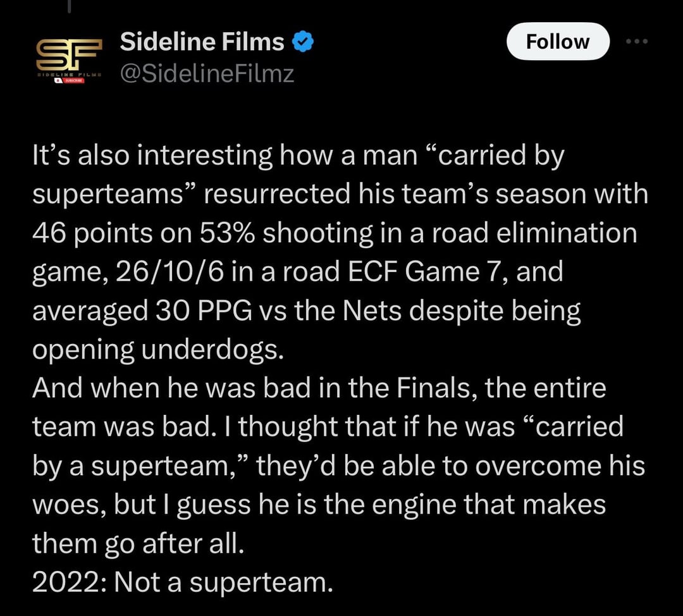Click the "bad in the Finals" line
Screen dimensions: 683x616
[x=319, y=388]
